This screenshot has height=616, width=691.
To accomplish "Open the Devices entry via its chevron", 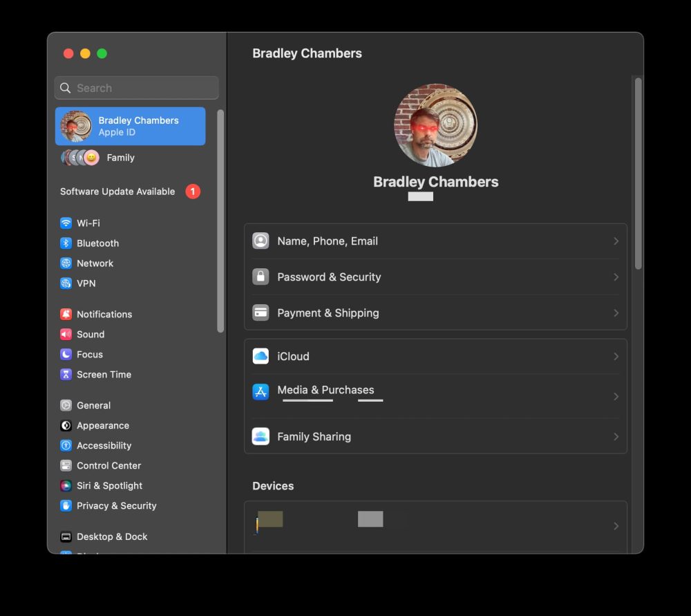I will (x=616, y=525).
